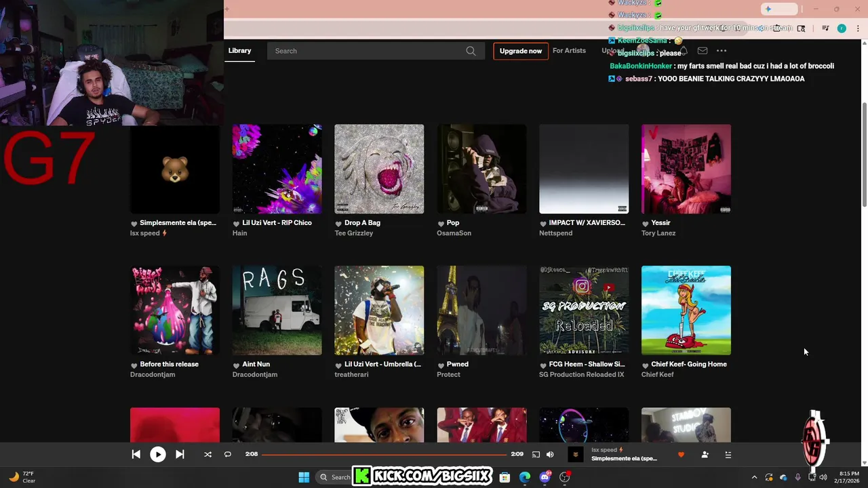Viewport: 868px width, 488px height.
Task: Open the three-dot more menu
Action: pyautogui.click(x=722, y=51)
